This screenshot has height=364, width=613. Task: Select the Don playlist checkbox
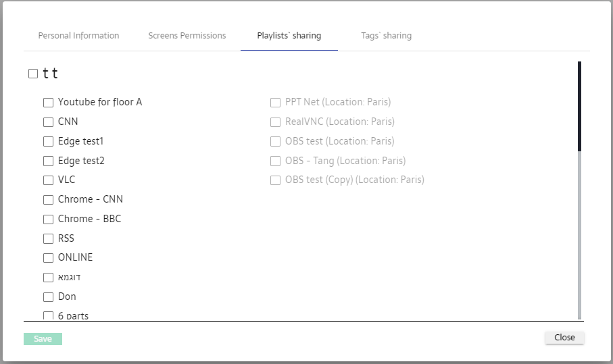pyautogui.click(x=48, y=297)
